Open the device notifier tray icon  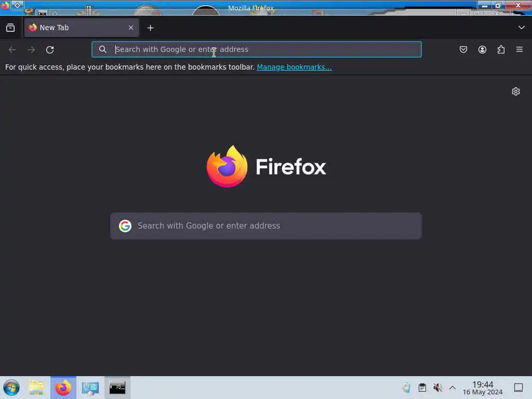click(406, 388)
